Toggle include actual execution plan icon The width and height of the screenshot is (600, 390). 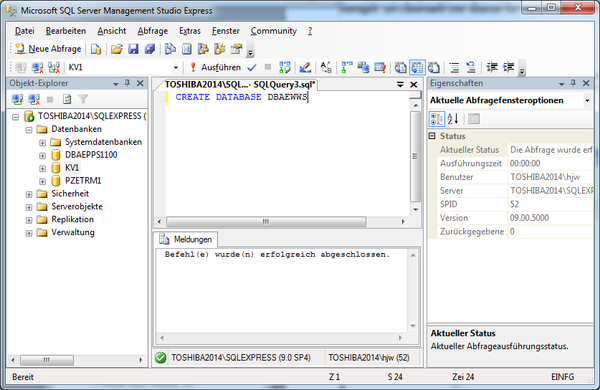pos(347,68)
